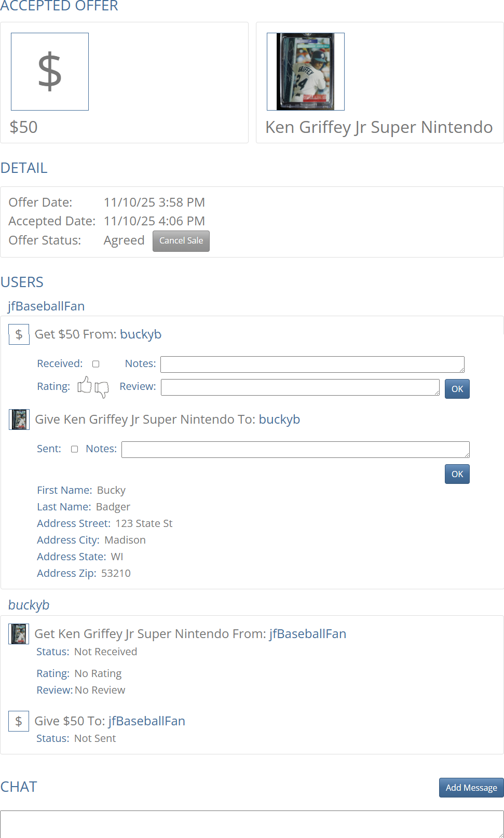Viewport: 504px width, 838px height.
Task: Click the thumbs up rating icon
Action: [x=85, y=385]
